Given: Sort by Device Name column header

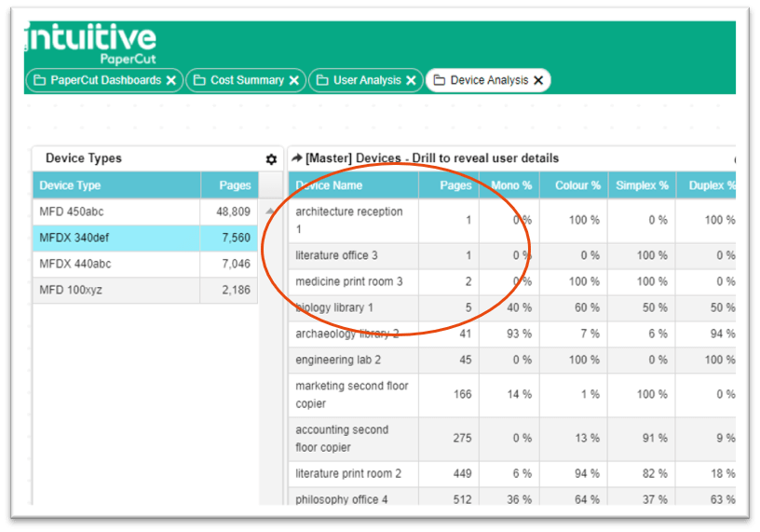Looking at the screenshot, I should click(353, 185).
